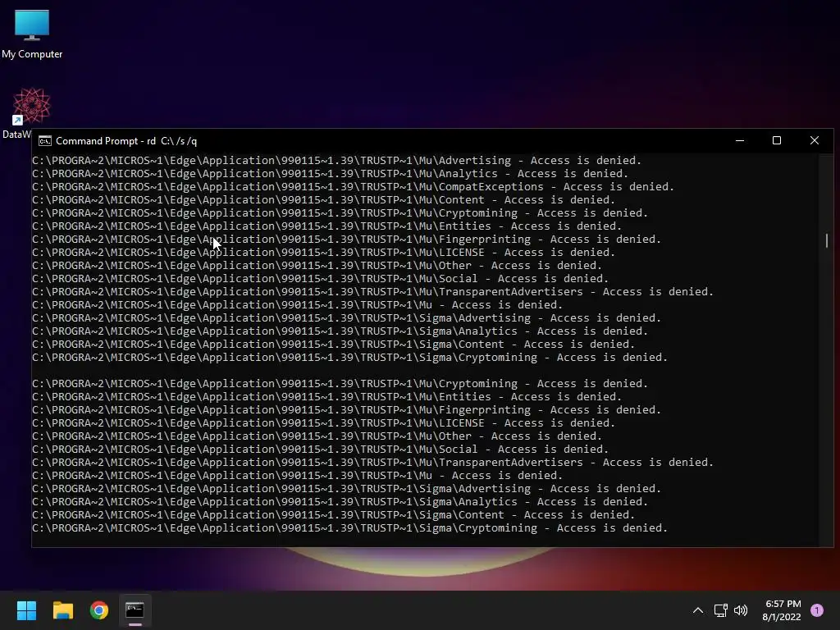Minimize the Command Prompt window
The image size is (840, 630).
coord(740,140)
